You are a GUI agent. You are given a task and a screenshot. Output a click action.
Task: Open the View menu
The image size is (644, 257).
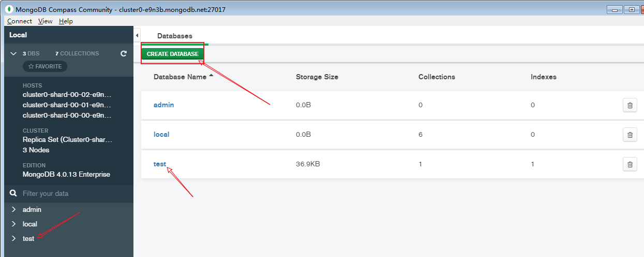pos(46,21)
